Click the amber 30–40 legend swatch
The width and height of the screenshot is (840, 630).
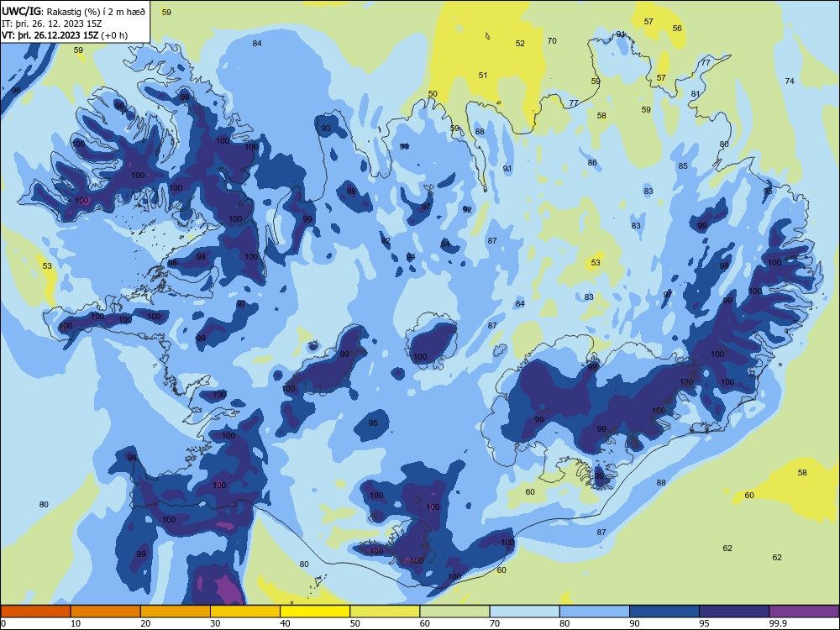point(245,612)
